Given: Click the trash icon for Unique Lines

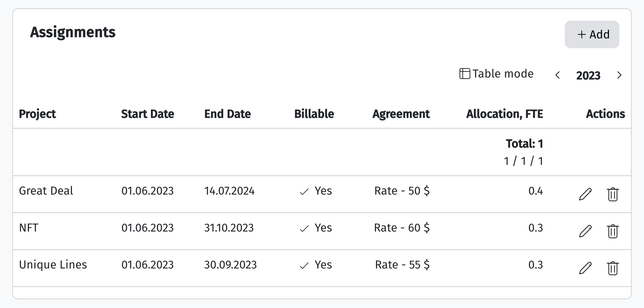Looking at the screenshot, I should (613, 268).
